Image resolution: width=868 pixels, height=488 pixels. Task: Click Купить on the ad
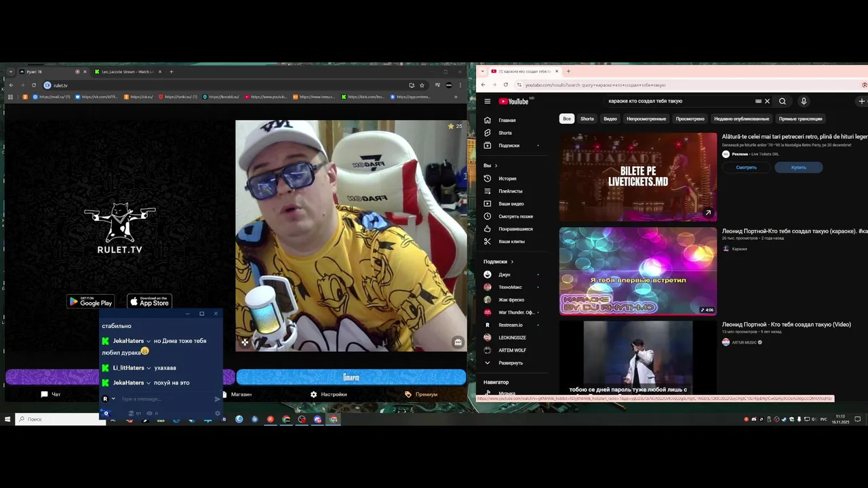[798, 167]
